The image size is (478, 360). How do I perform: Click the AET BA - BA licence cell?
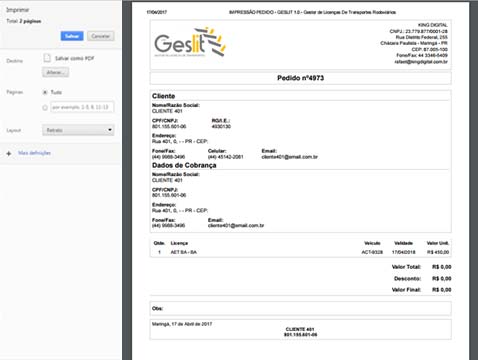pyautogui.click(x=184, y=252)
